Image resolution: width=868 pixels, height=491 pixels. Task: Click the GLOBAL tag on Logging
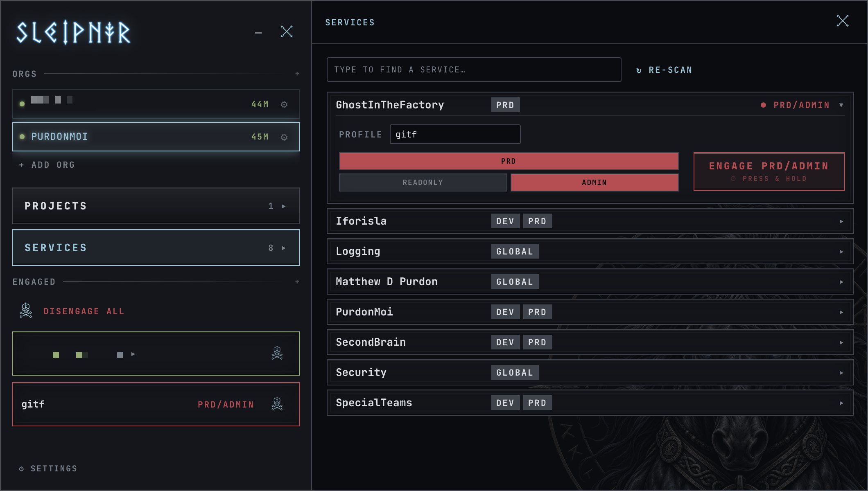pyautogui.click(x=515, y=251)
